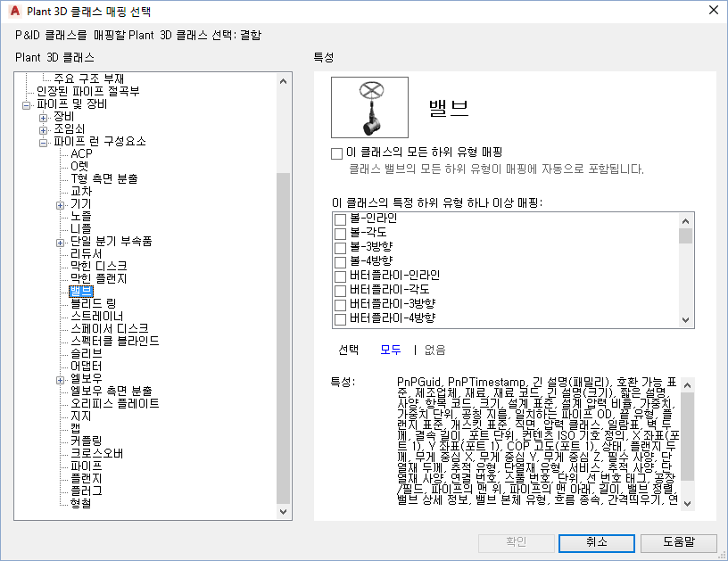Collapse the 파이프 및 장비 node

click(26, 105)
